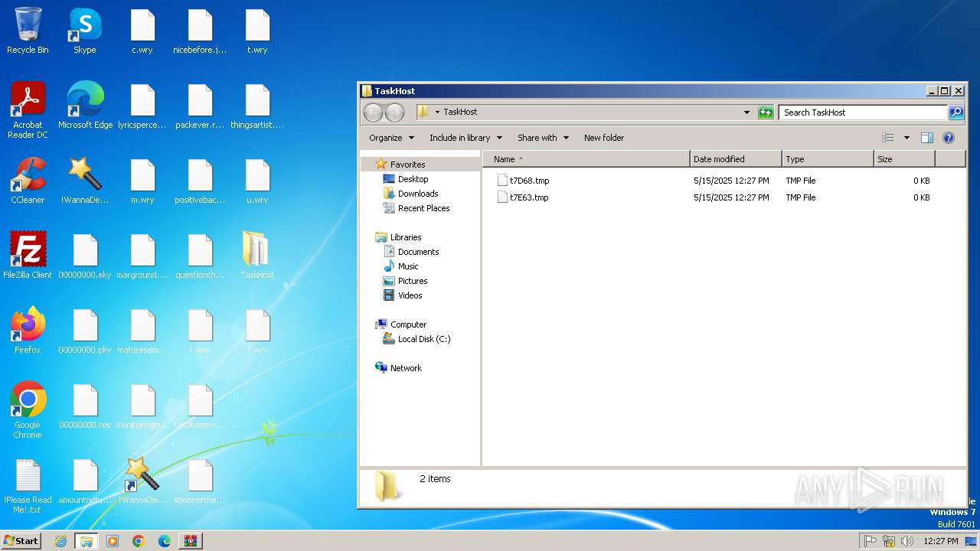Open Explorer help button

949,138
